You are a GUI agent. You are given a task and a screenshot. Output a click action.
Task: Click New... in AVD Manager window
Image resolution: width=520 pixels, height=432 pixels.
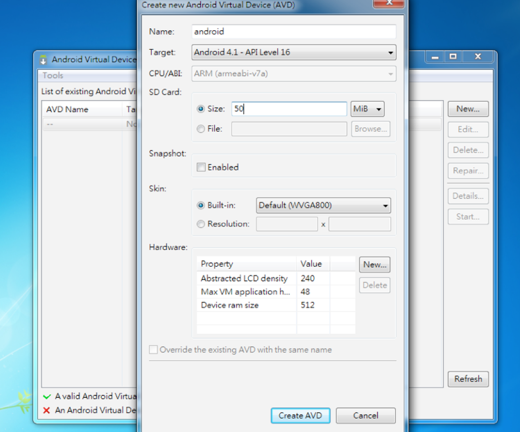click(468, 109)
